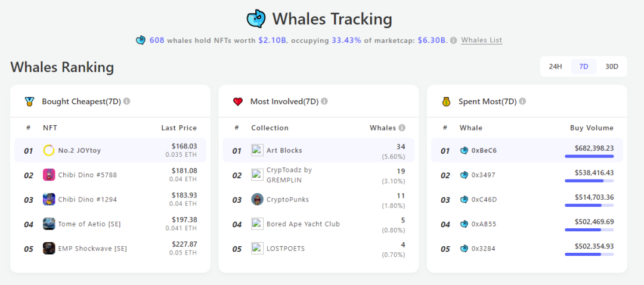The height and width of the screenshot is (285, 644).
Task: Click info icon beside Bought Cheapest(7D)
Action: coord(126,101)
